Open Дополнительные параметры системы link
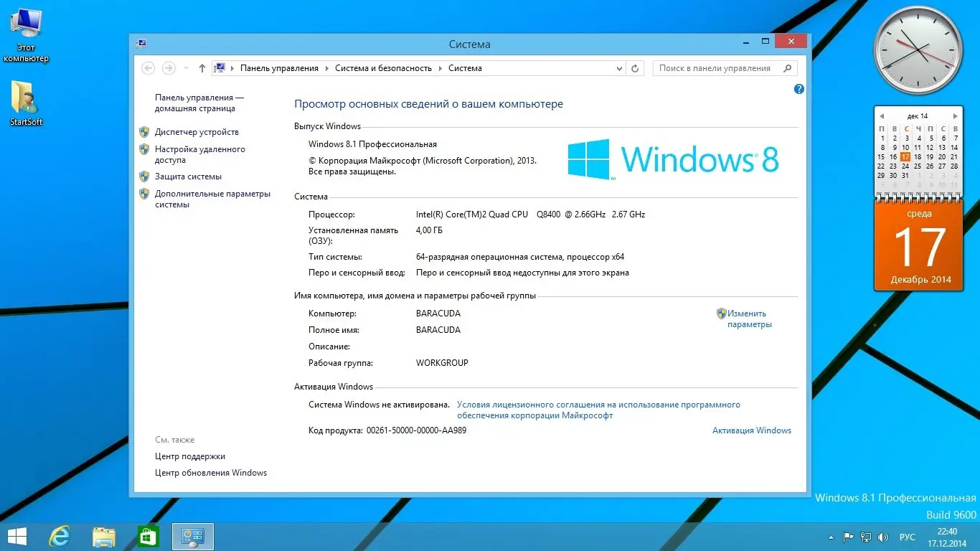980x551 pixels. pyautogui.click(x=213, y=199)
